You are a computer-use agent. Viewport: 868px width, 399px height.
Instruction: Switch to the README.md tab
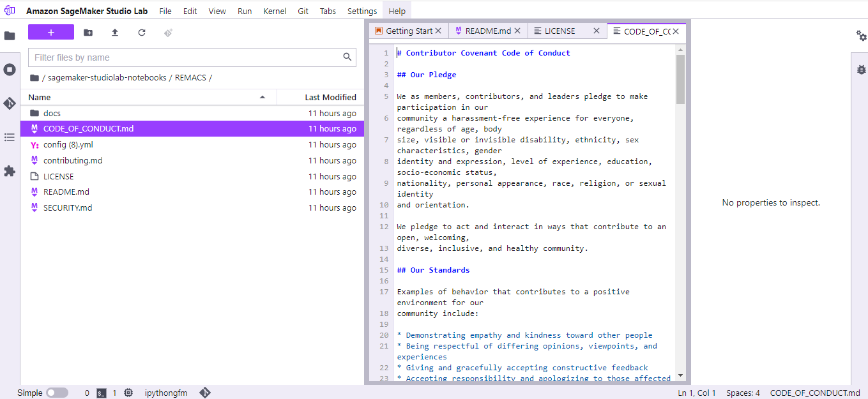click(x=488, y=31)
